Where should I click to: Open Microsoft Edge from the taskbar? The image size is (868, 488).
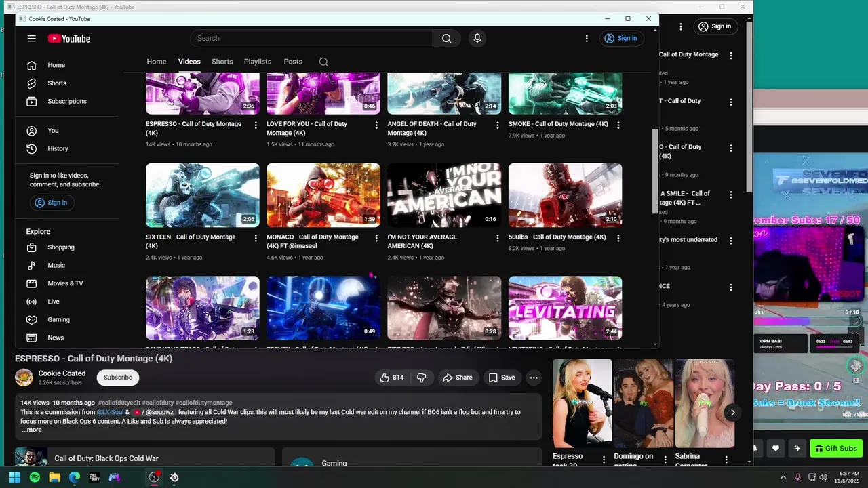pos(75,477)
